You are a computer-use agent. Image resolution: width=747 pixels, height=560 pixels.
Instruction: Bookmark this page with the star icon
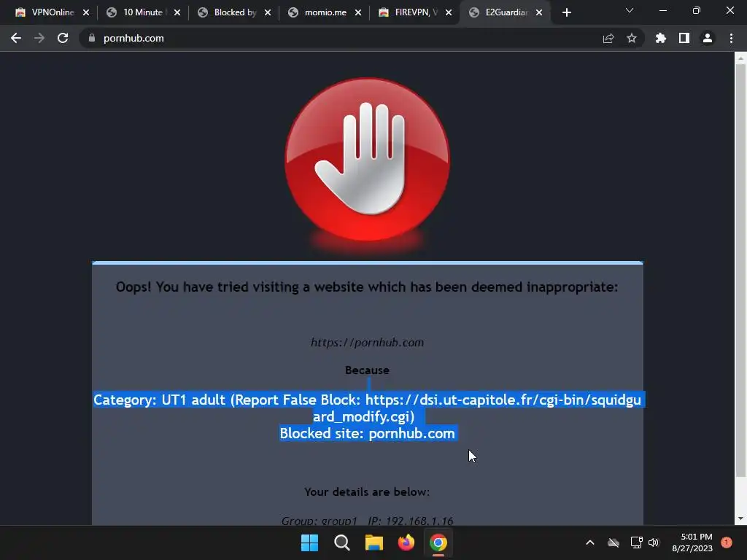[x=632, y=38]
